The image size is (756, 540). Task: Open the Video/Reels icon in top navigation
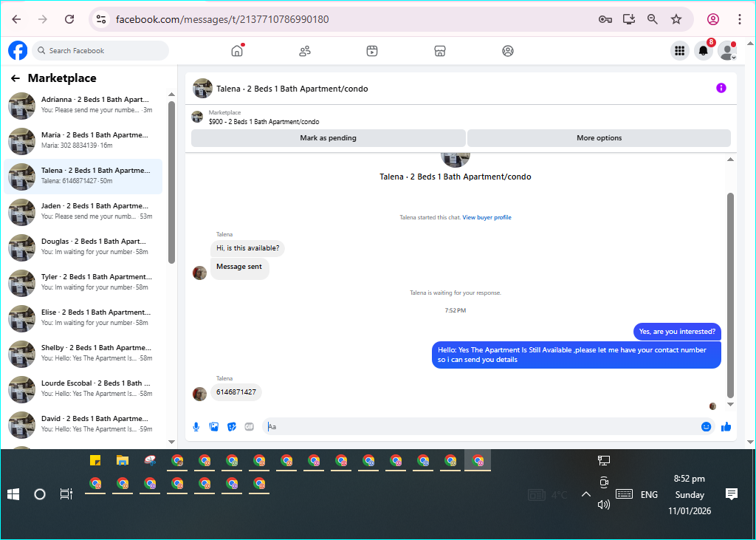pyautogui.click(x=372, y=51)
